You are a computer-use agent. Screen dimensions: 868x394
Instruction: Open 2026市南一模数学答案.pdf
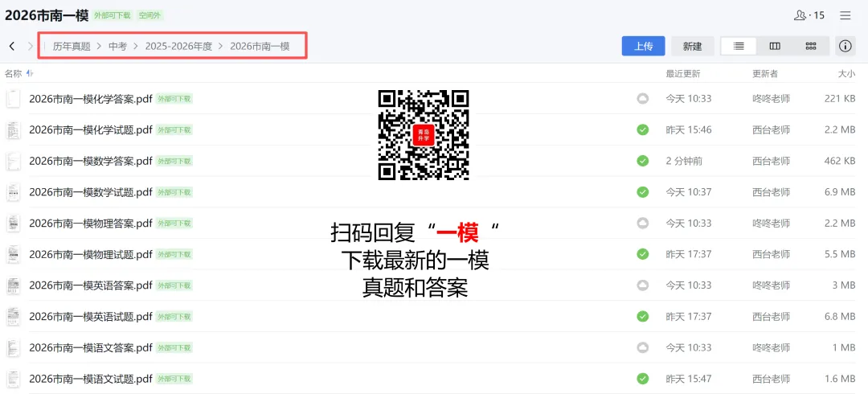90,161
